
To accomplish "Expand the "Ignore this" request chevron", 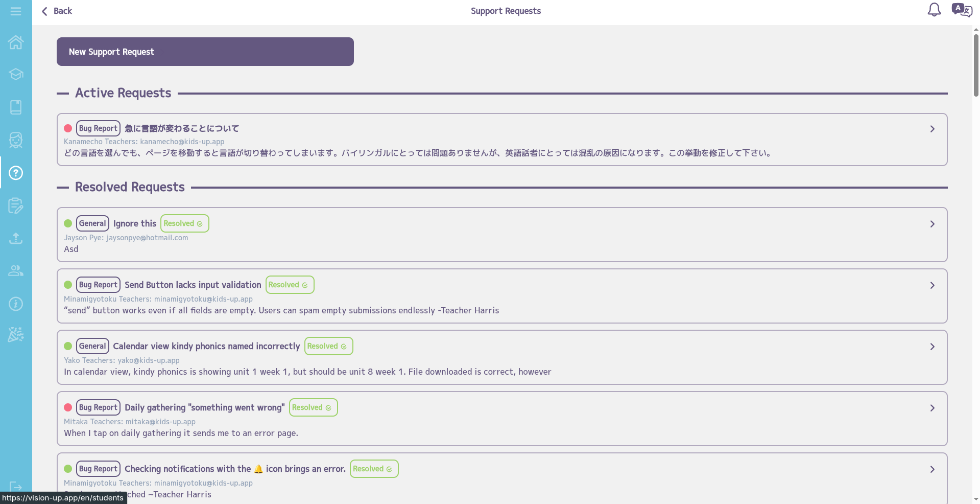I will click(x=932, y=224).
